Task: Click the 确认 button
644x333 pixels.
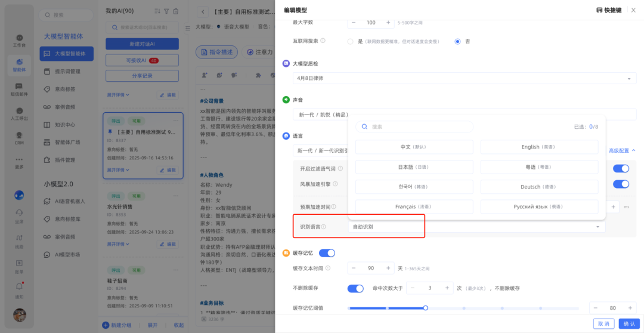Action: pos(628,323)
